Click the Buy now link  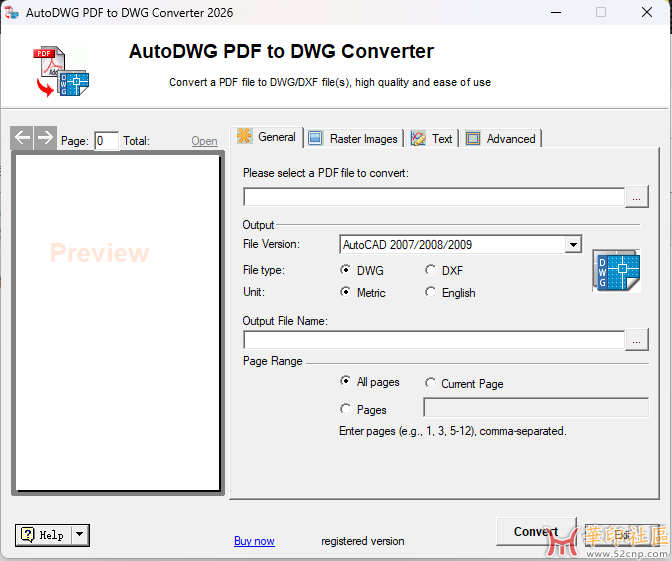[x=254, y=541]
